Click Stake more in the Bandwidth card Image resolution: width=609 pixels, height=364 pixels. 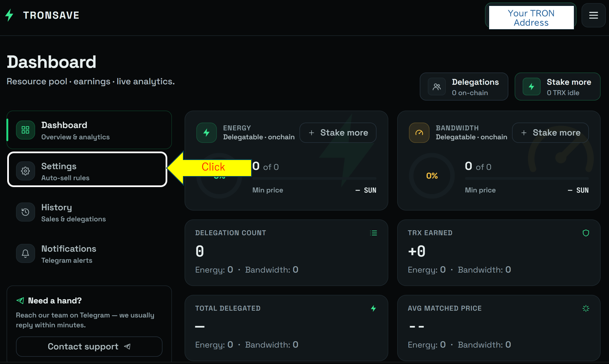550,133
